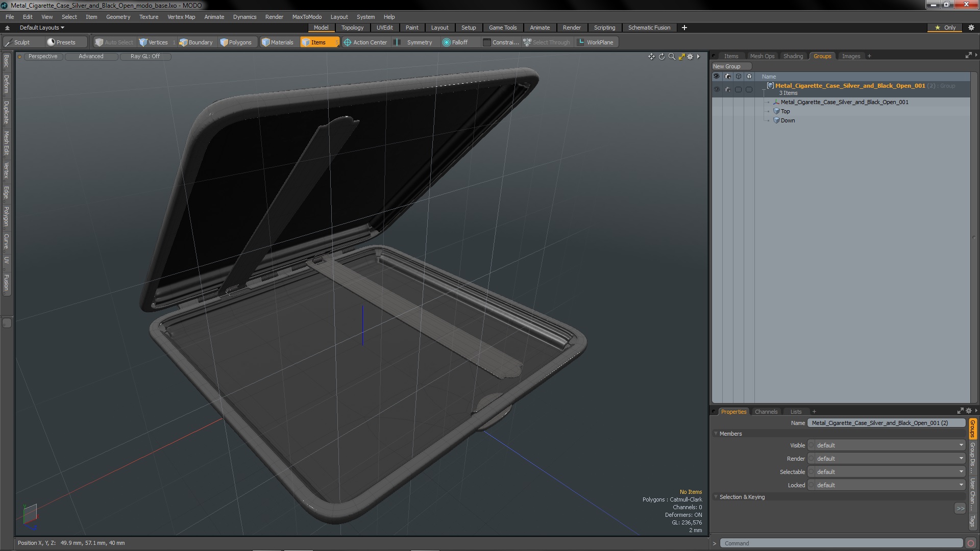Select the Top mesh item
The width and height of the screenshot is (980, 551).
coord(785,111)
